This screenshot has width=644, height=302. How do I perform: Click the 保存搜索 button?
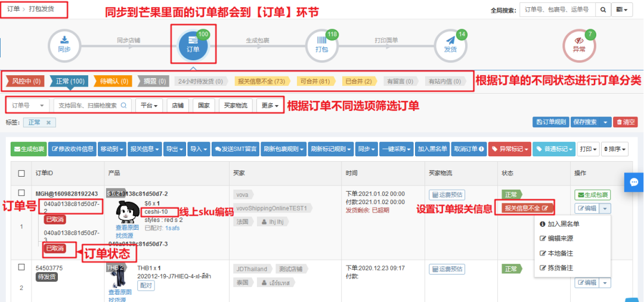pos(586,122)
